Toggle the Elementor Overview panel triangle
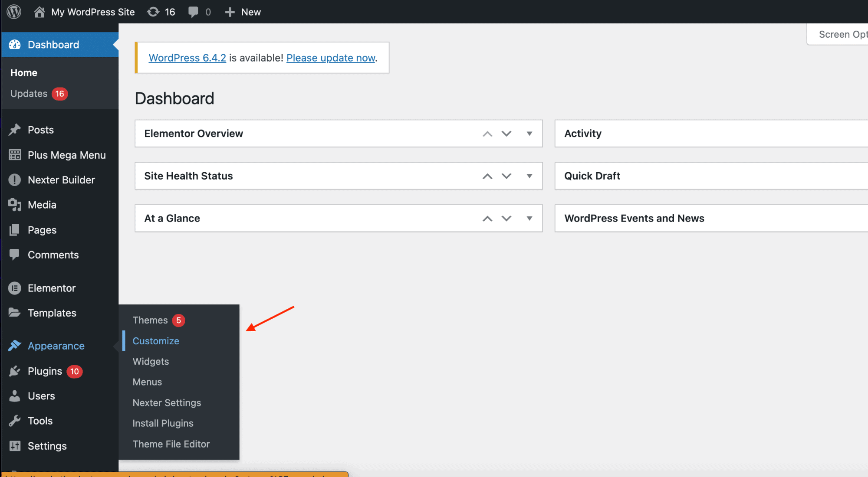 pyautogui.click(x=529, y=134)
